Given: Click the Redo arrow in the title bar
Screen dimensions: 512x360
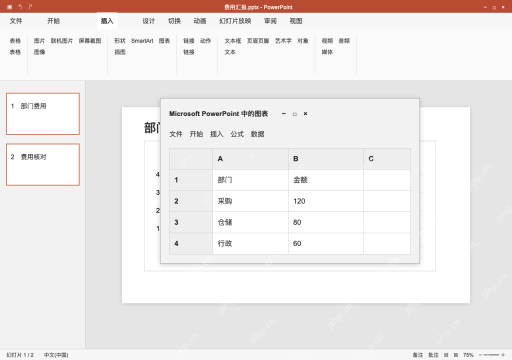Looking at the screenshot, I should 30,7.
